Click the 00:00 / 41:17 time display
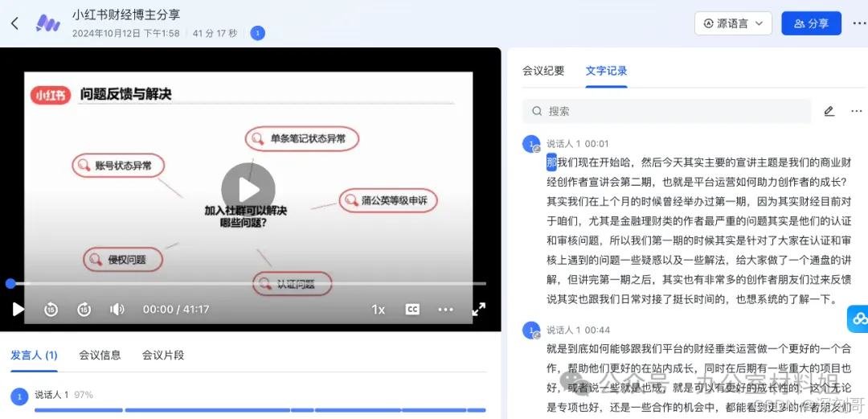The height and width of the screenshot is (419, 868). pyautogui.click(x=176, y=310)
